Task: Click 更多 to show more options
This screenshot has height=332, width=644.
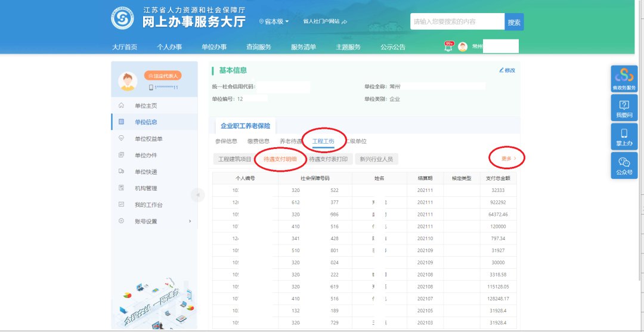Action: point(508,159)
